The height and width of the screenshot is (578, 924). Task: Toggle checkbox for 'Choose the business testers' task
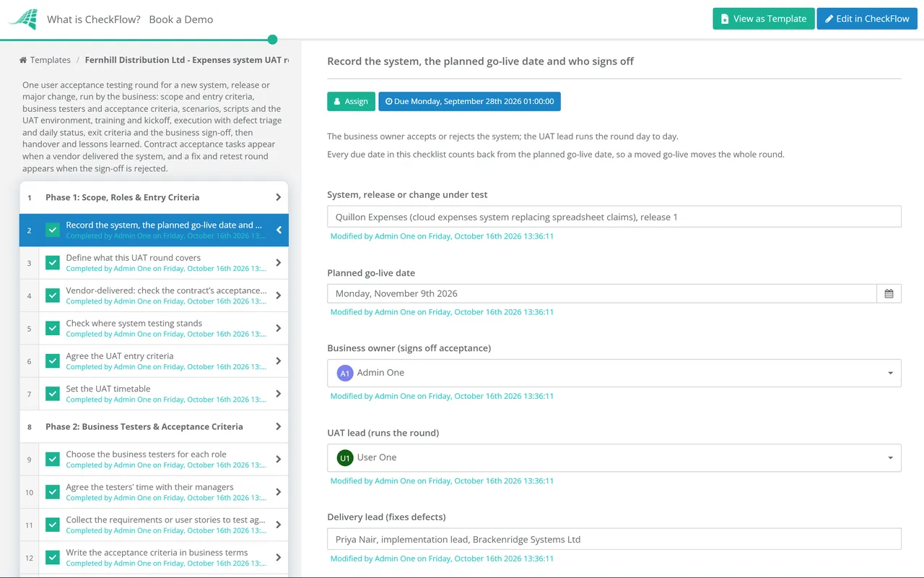[x=53, y=460]
